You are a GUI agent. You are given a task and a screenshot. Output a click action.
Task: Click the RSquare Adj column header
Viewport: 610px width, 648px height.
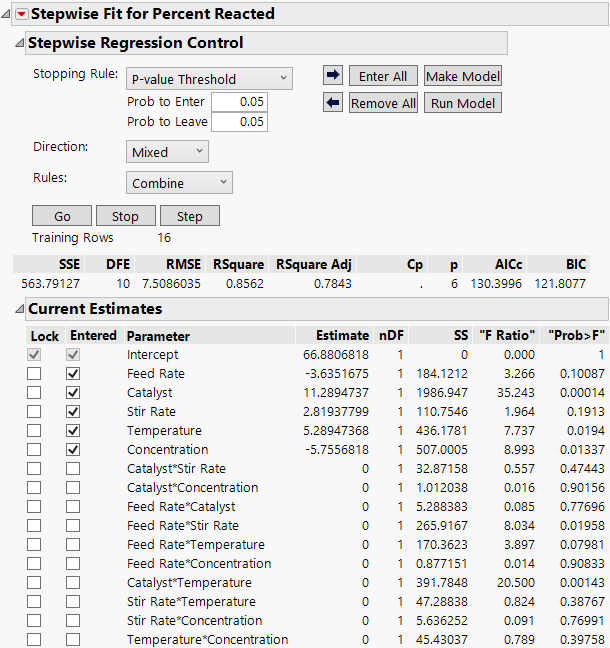click(x=314, y=264)
